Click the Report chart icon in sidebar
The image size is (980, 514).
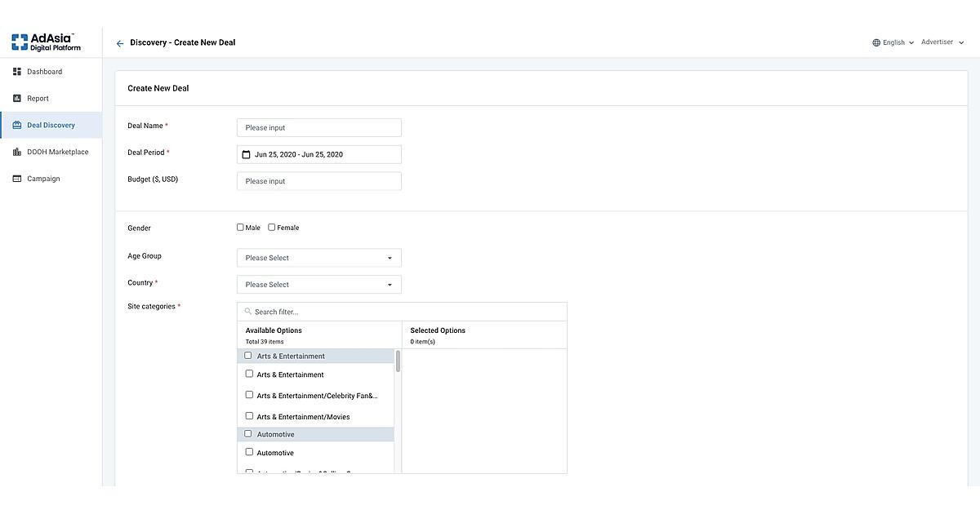point(17,99)
